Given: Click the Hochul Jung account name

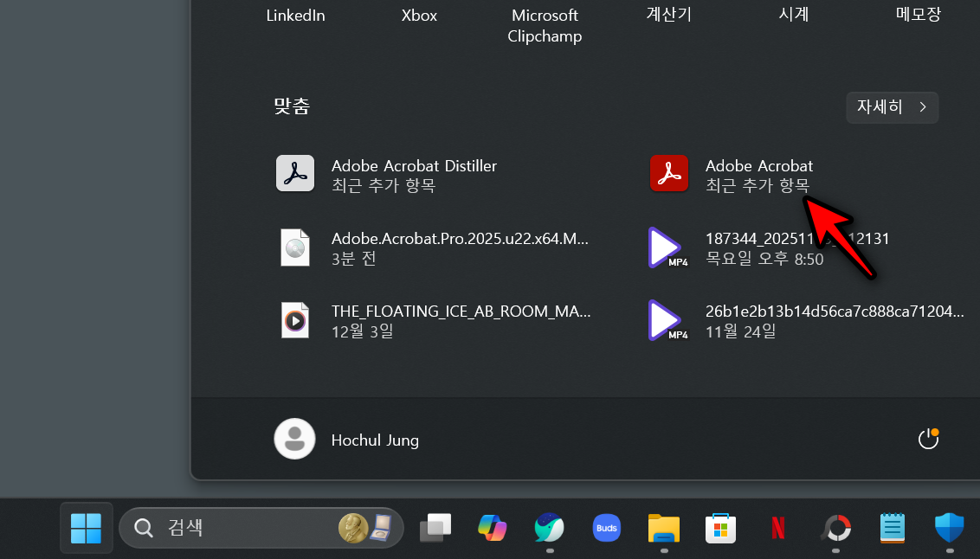Looking at the screenshot, I should tap(375, 440).
